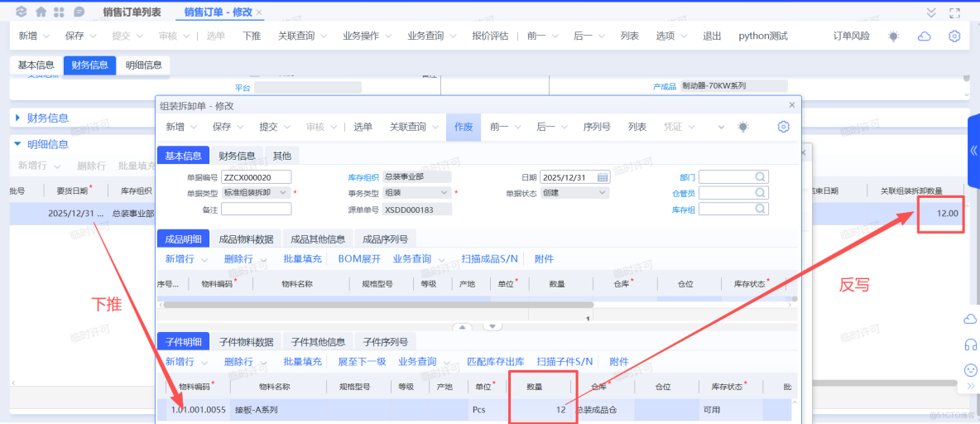This screenshot has width=980, height=424.
Task: Focus the empty 备注 input field
Action: point(257,208)
